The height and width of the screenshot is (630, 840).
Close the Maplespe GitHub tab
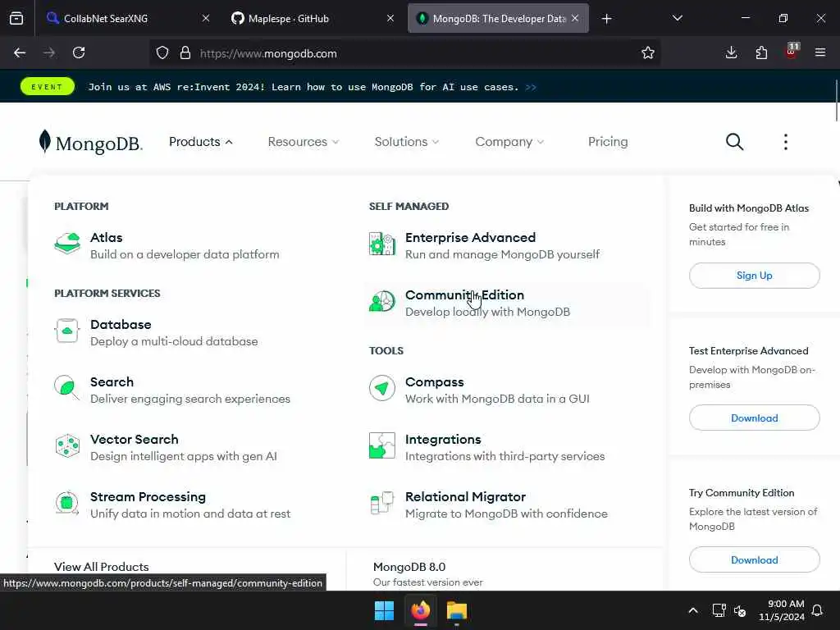pos(390,19)
